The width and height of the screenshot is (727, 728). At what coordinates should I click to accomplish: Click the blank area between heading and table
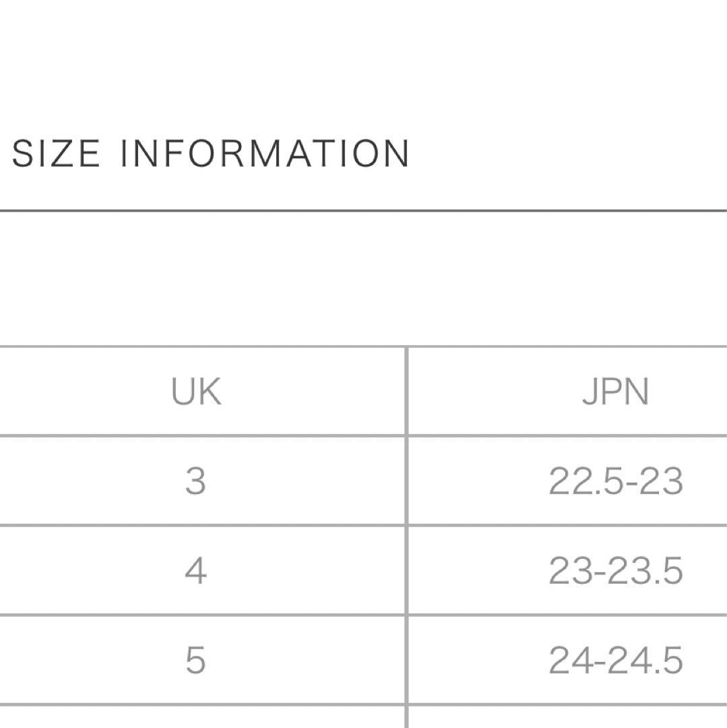(x=363, y=278)
